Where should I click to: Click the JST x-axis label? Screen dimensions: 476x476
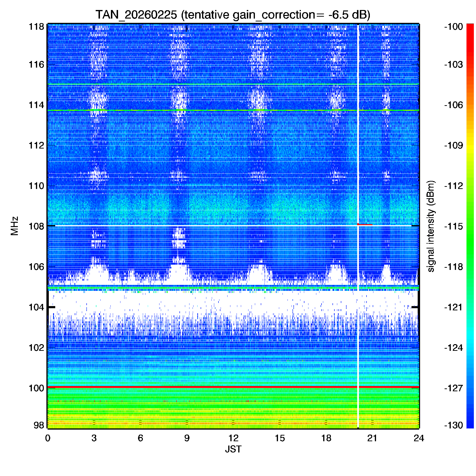click(233, 449)
